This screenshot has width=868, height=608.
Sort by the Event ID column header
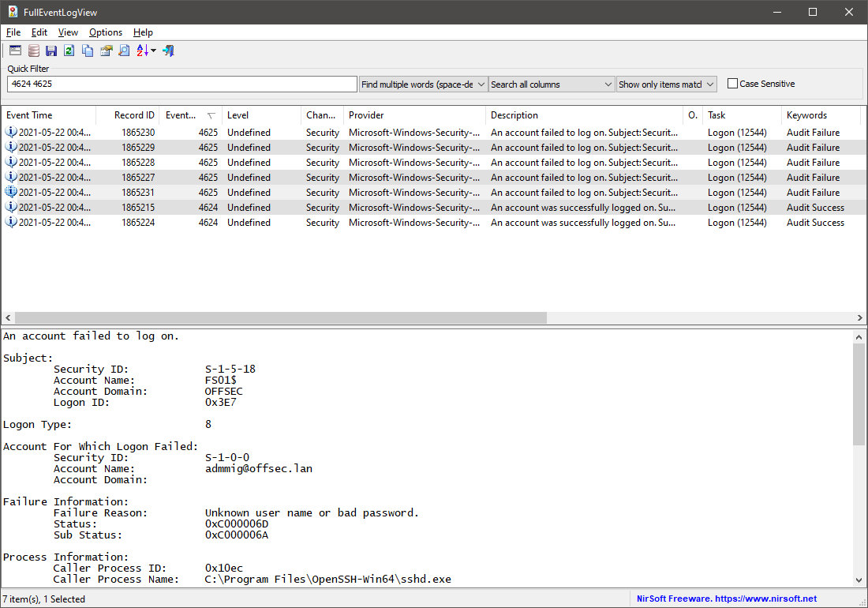click(191, 115)
